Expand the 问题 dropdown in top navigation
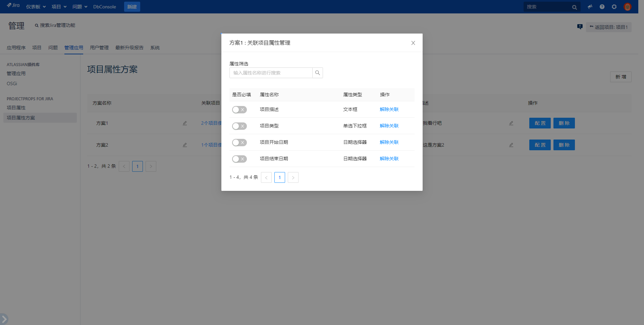Viewport: 644px width, 325px height. [x=79, y=7]
